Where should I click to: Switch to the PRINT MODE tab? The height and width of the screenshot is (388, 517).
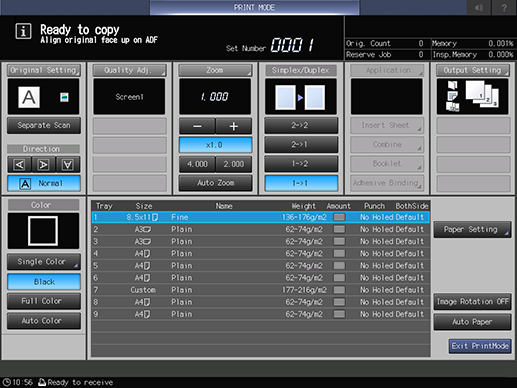pyautogui.click(x=254, y=7)
